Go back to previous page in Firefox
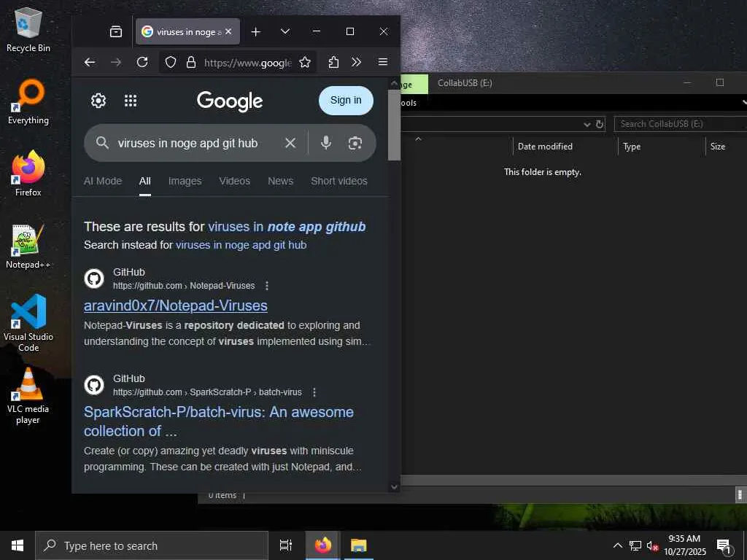 point(90,62)
